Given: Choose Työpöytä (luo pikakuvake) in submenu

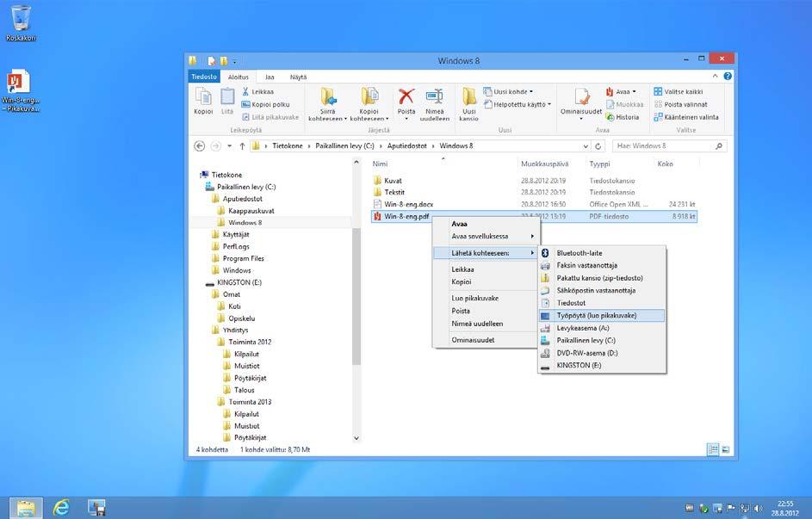Looking at the screenshot, I should 602,316.
